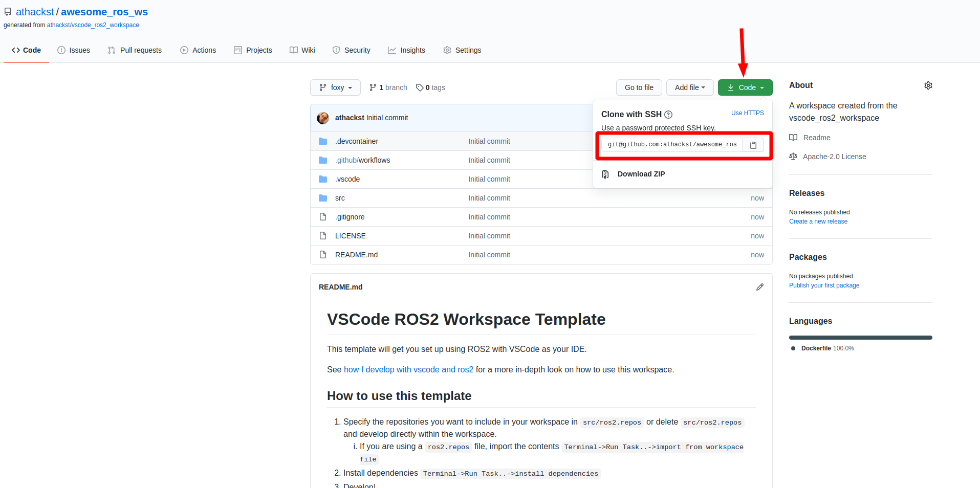Image resolution: width=980 pixels, height=488 pixels.
Task: Open the .devcontainer folder icon
Action: pos(323,141)
